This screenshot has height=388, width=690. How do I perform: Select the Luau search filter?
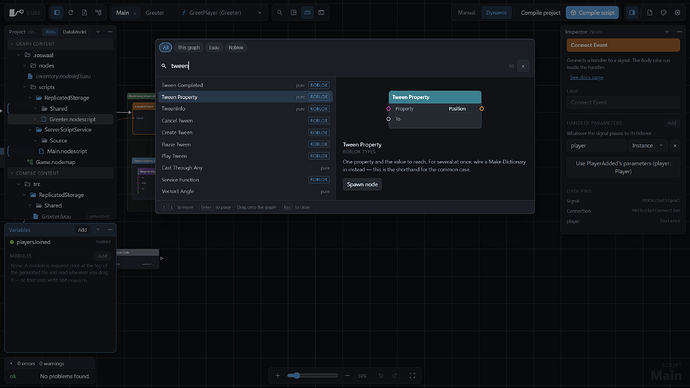tap(214, 48)
